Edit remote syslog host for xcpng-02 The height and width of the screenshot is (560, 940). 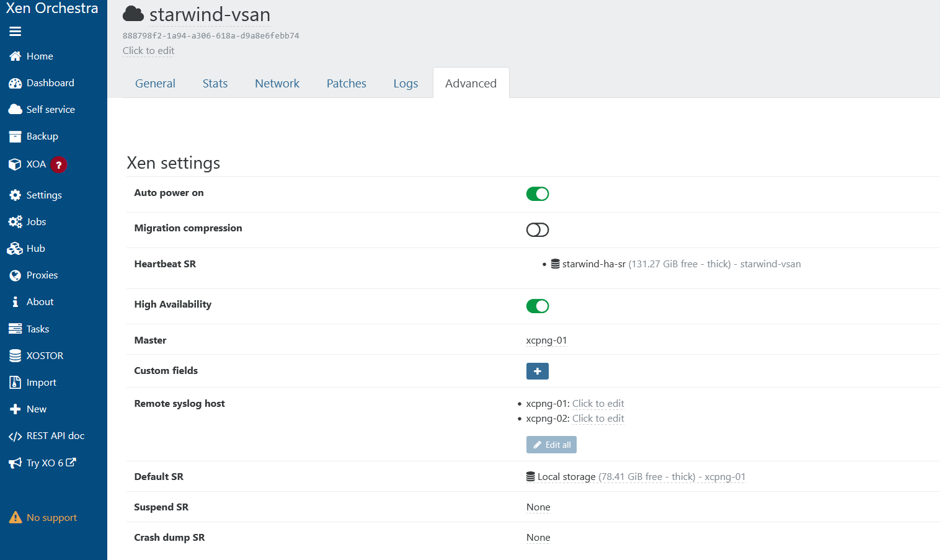pos(598,419)
